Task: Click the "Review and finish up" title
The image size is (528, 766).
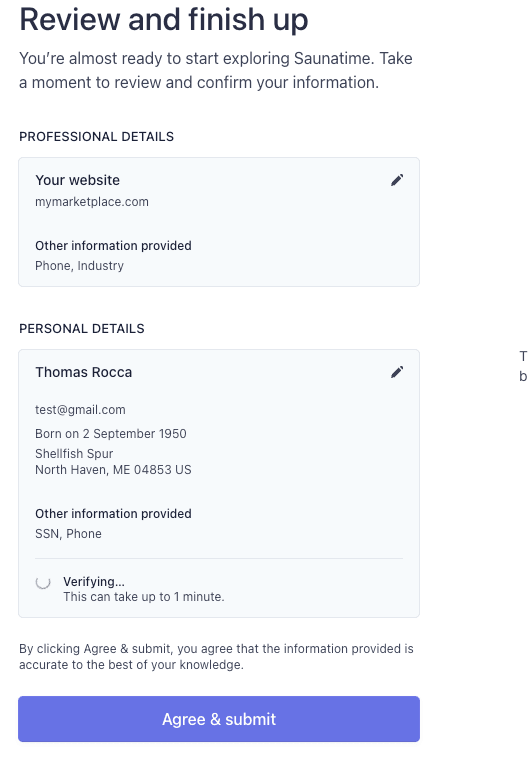Action: (164, 20)
